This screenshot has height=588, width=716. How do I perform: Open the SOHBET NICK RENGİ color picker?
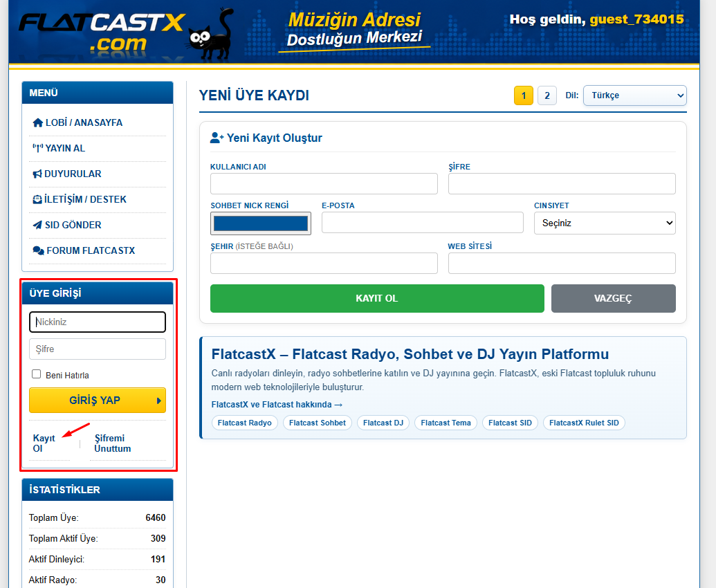tap(261, 223)
